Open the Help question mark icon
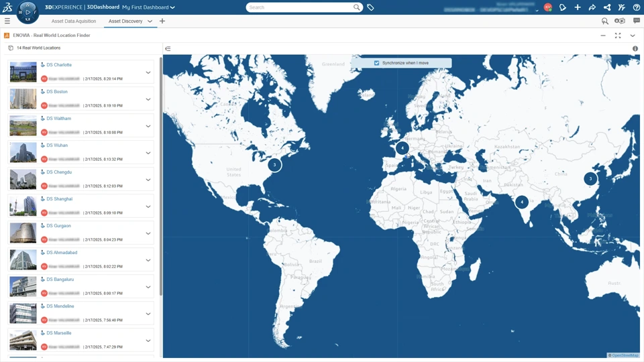 [636, 7]
